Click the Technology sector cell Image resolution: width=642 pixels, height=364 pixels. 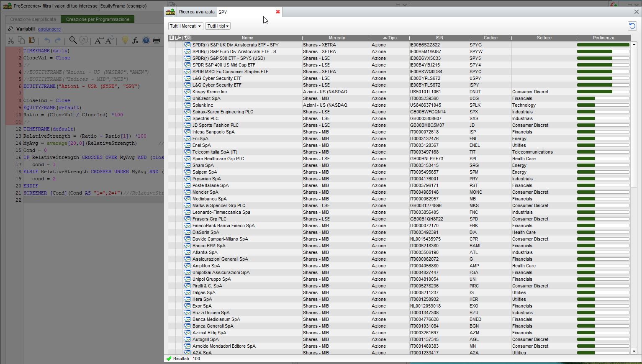544,105
